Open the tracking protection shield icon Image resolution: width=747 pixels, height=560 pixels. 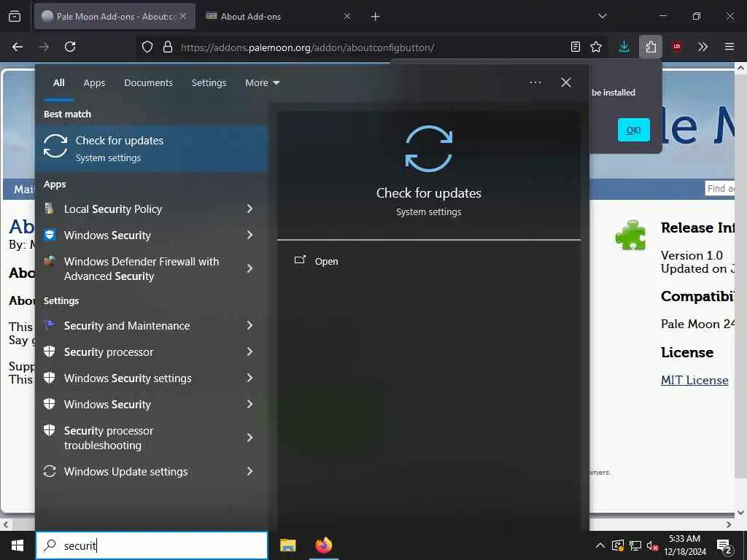click(147, 47)
